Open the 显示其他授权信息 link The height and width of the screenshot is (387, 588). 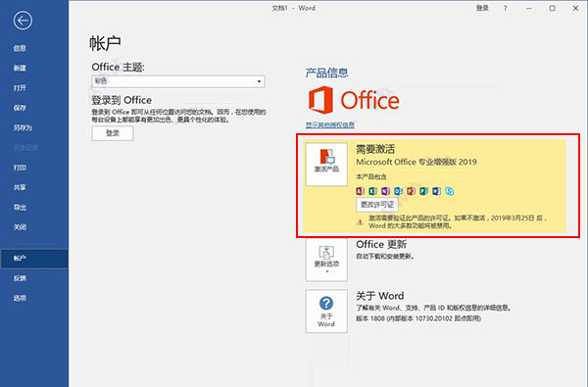(330, 124)
